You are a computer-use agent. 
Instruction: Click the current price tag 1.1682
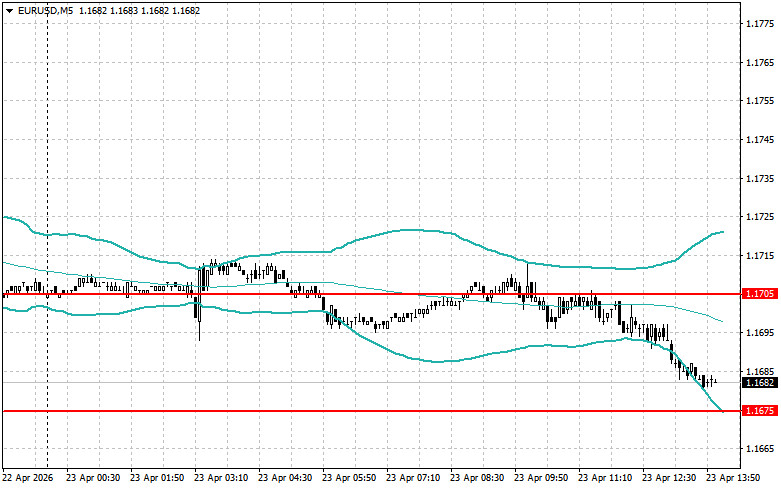760,382
